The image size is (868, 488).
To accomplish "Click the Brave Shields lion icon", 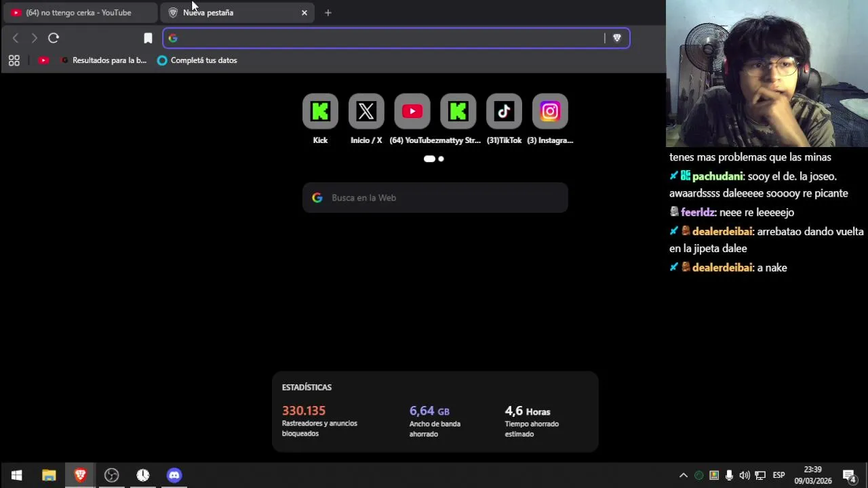I will (616, 38).
